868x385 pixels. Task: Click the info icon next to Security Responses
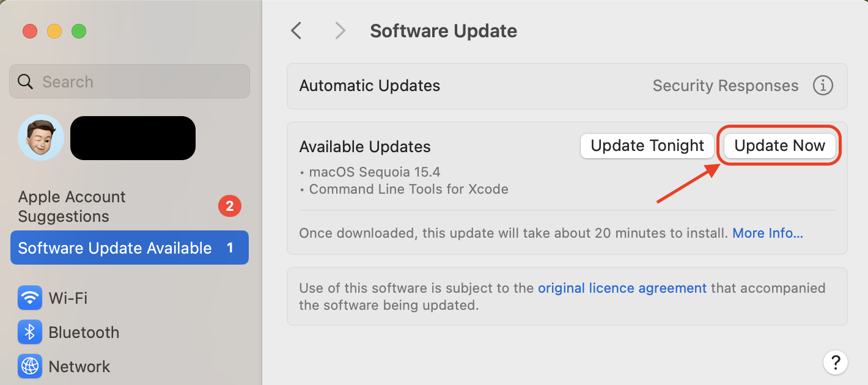[x=823, y=86]
